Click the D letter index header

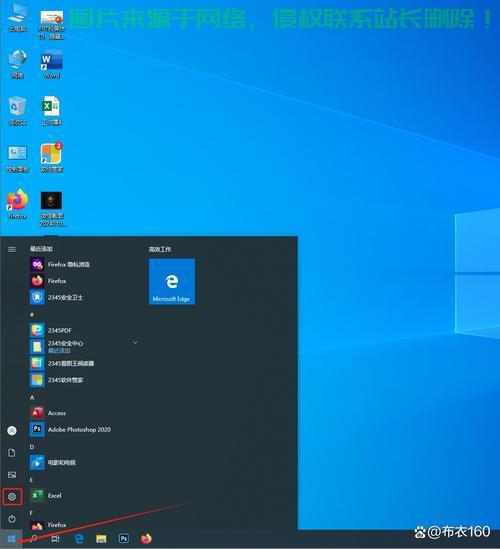click(32, 447)
